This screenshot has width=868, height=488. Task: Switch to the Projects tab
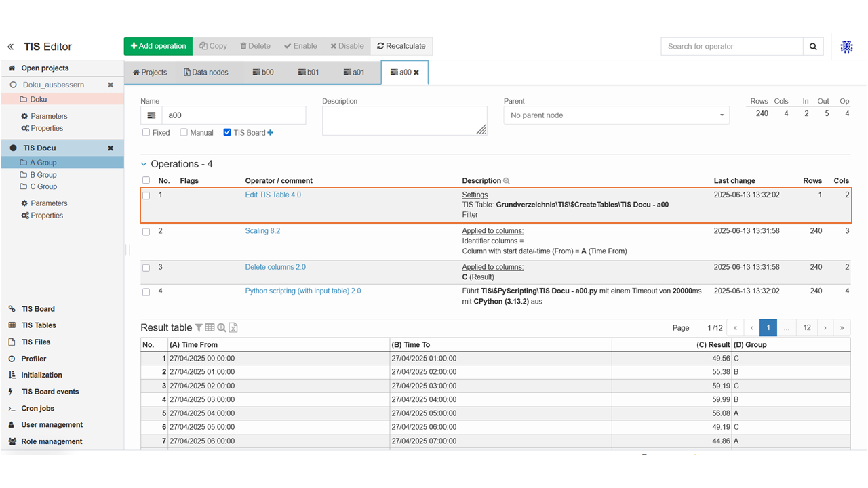150,73
